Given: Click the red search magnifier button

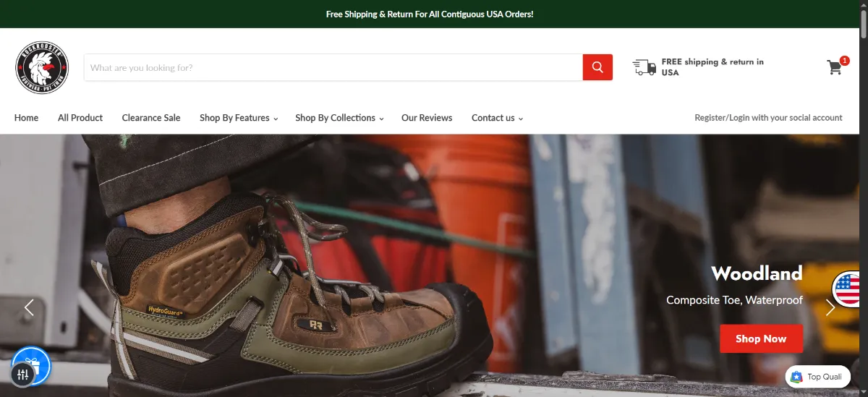Looking at the screenshot, I should (x=597, y=67).
